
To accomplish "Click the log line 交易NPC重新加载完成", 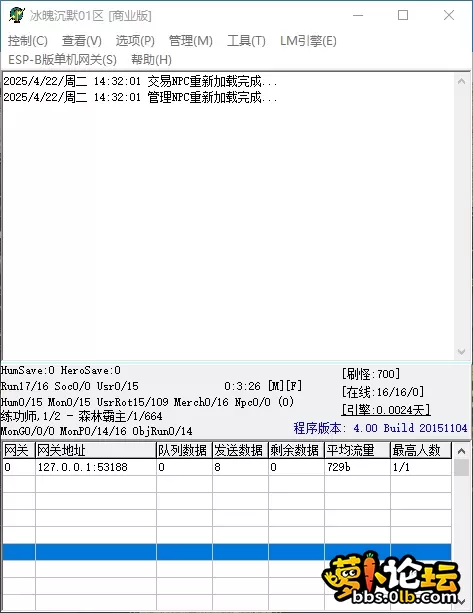I will tap(140, 81).
